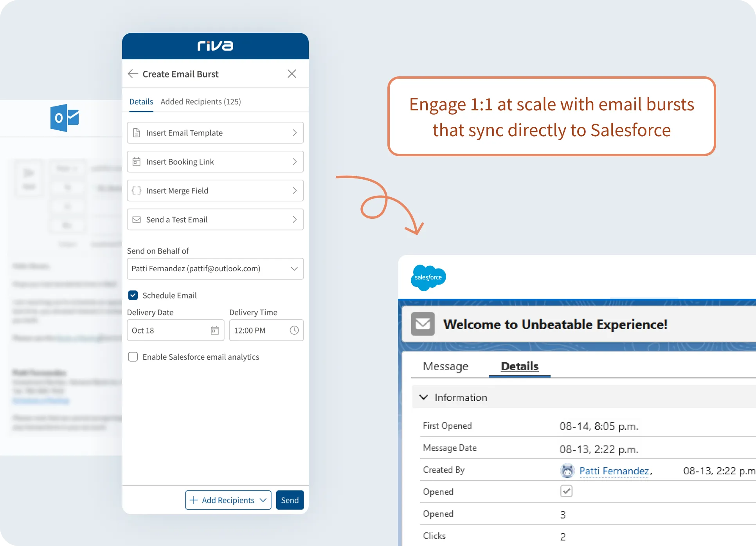Switch to the Added Recipients tab
This screenshot has width=756, height=546.
203,101
